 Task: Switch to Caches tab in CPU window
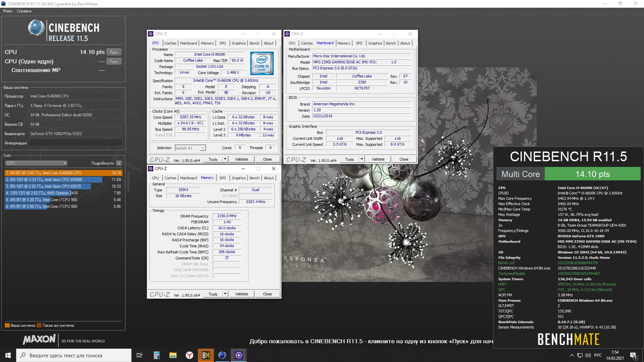[170, 43]
